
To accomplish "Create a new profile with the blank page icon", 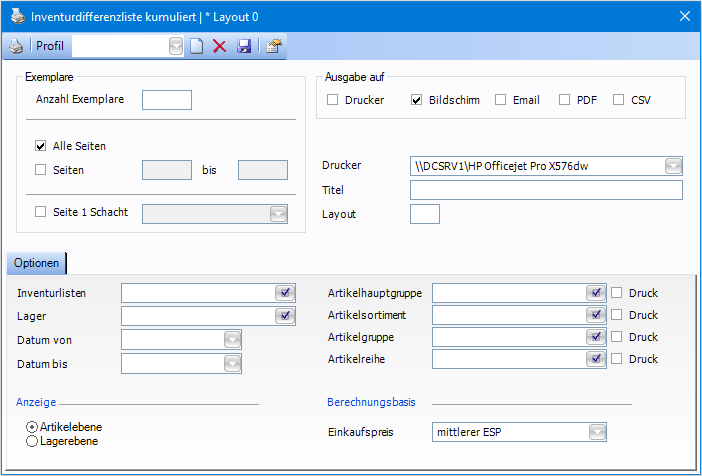I will point(197,46).
